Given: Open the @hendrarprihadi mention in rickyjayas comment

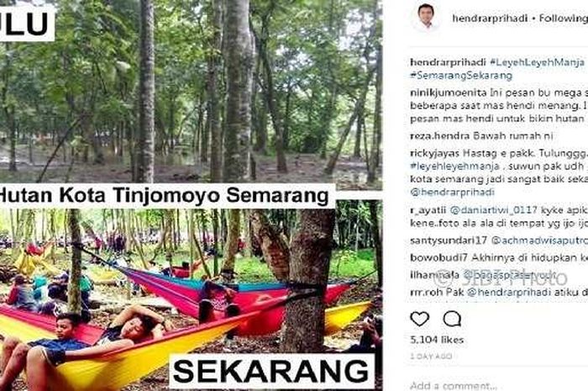Looking at the screenshot, I should (452, 192).
